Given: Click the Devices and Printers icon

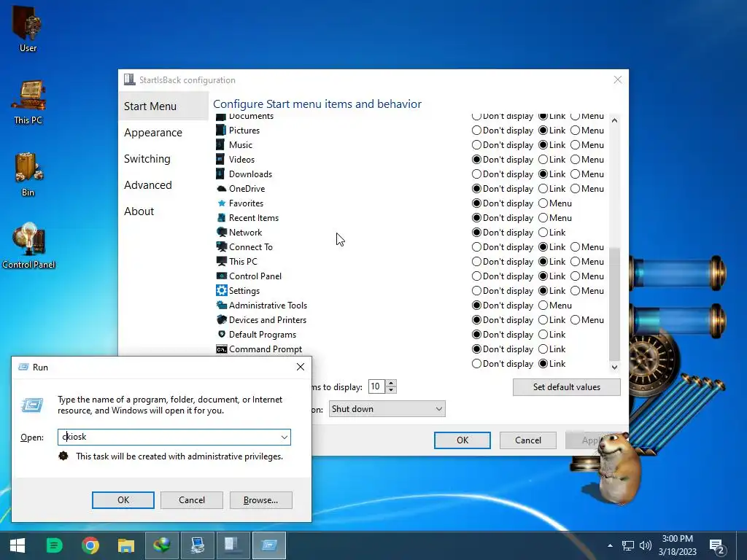Looking at the screenshot, I should pyautogui.click(x=222, y=319).
